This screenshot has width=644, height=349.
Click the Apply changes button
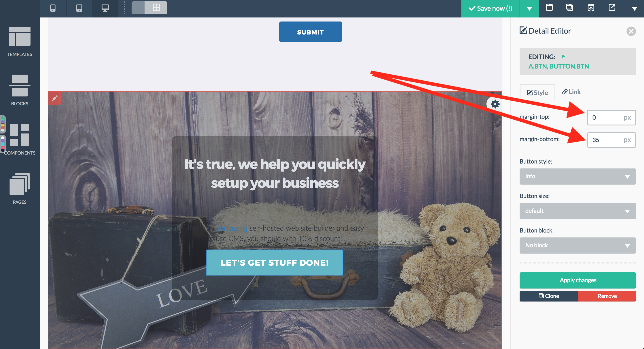tap(578, 280)
